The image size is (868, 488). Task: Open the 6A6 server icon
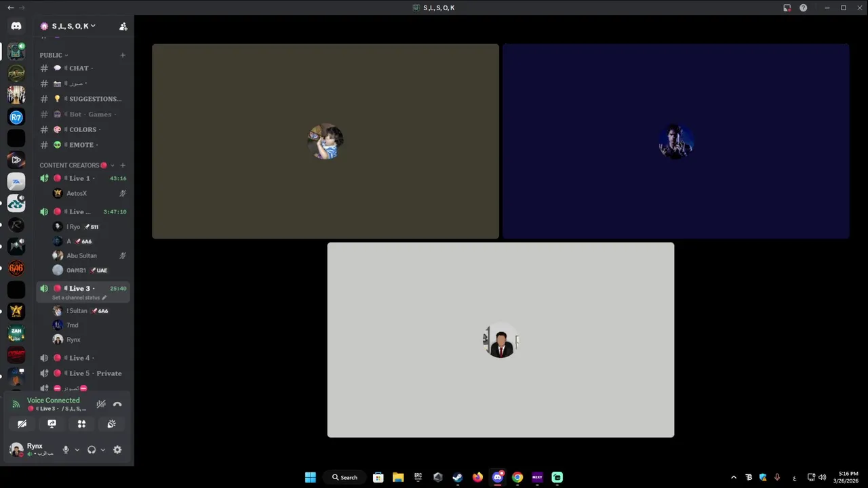[x=16, y=268]
